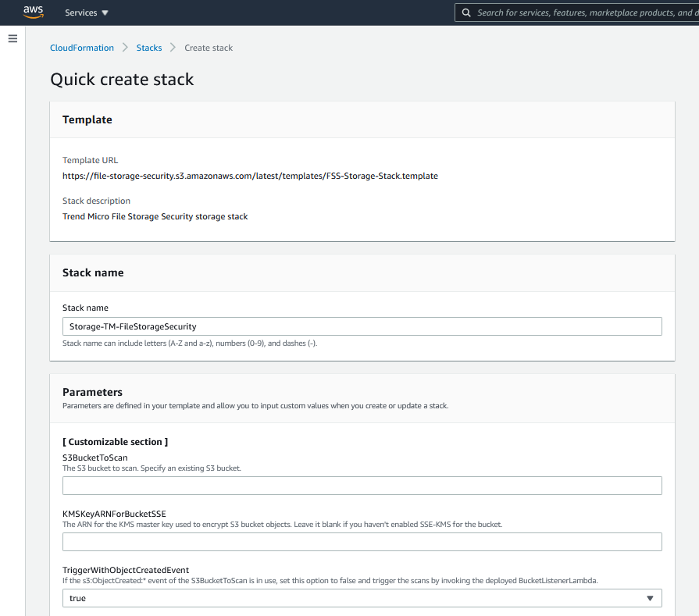This screenshot has width=699, height=616.
Task: Click the chevron after the CloudFormation breadcrumb
Action: [125, 48]
